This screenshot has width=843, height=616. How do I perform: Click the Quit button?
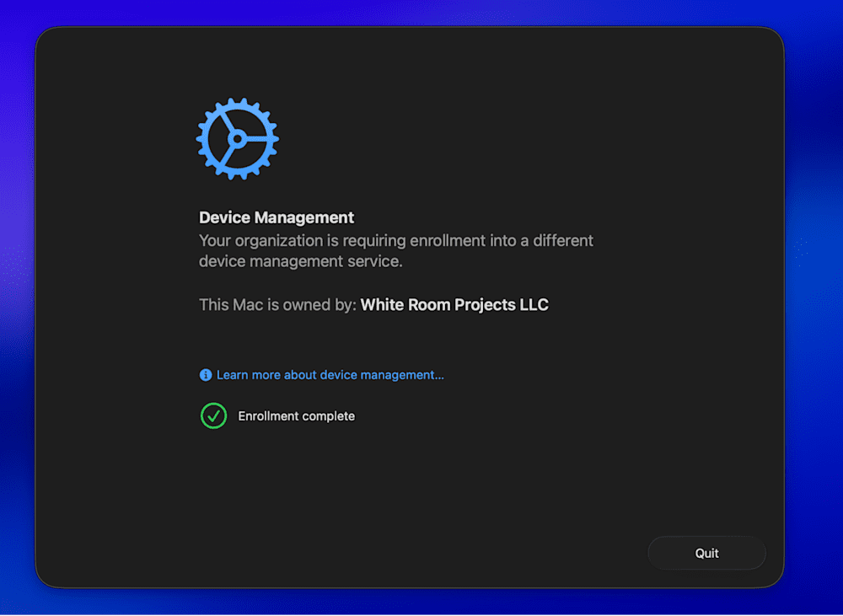point(706,553)
